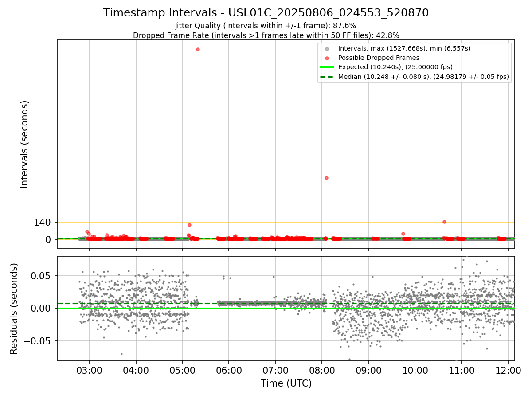Select the red point on the 140 line near 10:40
This screenshot has height=399, width=532.
pos(444,222)
